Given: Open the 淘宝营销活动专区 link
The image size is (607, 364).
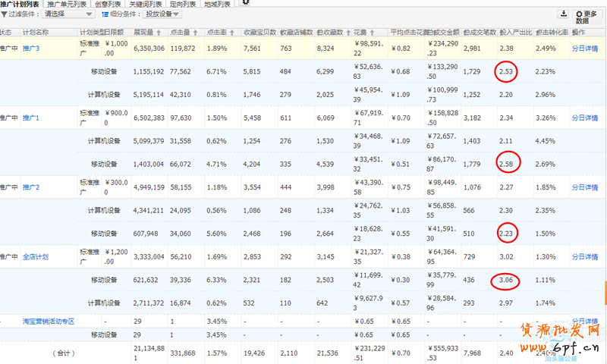Looking at the screenshot, I should pos(49,322).
